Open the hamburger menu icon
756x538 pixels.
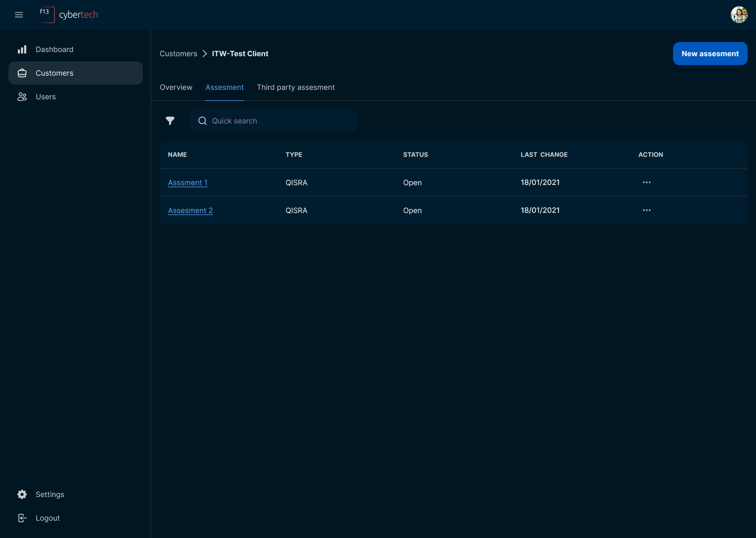pos(19,15)
